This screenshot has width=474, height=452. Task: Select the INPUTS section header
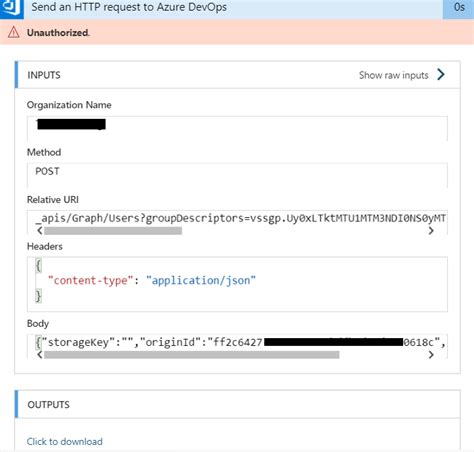[237, 75]
